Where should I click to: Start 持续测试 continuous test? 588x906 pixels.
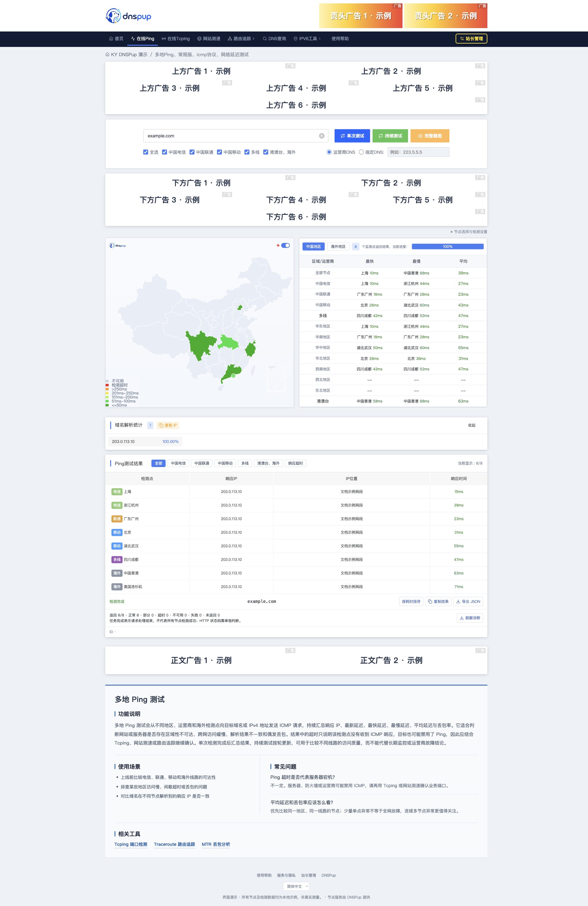[x=390, y=136]
